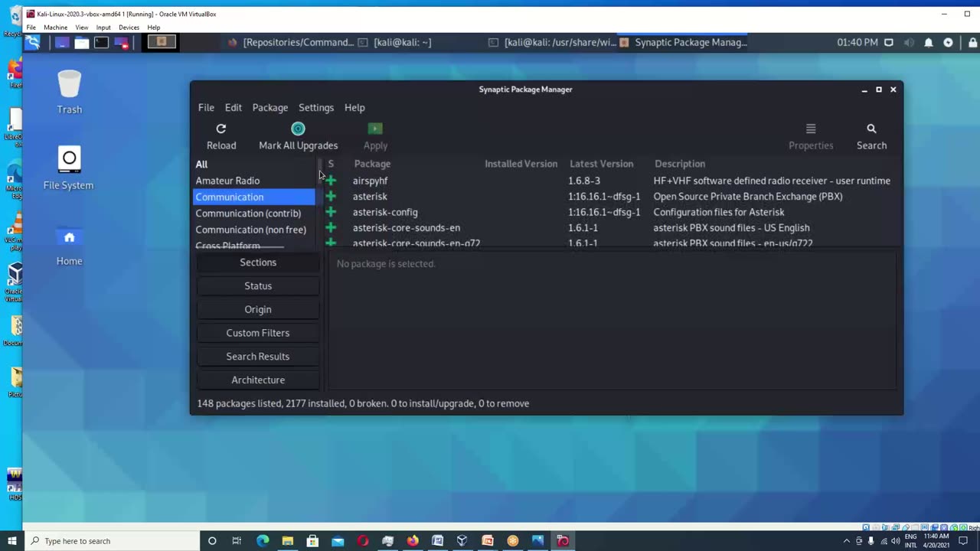Open Firefox from Windows taskbar
This screenshot has height=551, width=980.
click(413, 541)
